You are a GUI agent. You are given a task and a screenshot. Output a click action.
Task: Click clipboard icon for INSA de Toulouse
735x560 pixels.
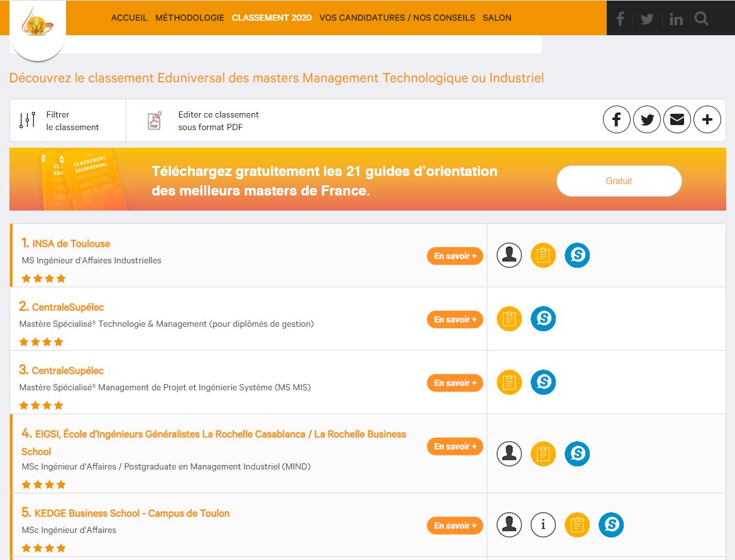coord(543,255)
